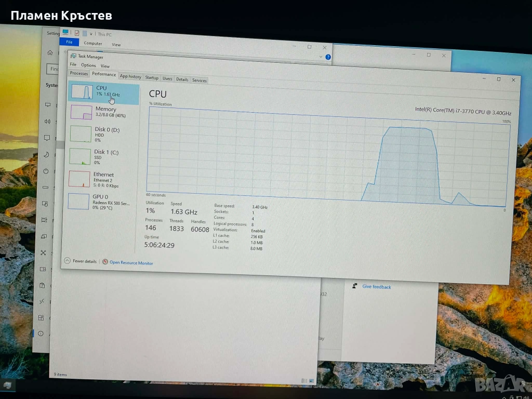Click the Give feedback link

coord(377,287)
